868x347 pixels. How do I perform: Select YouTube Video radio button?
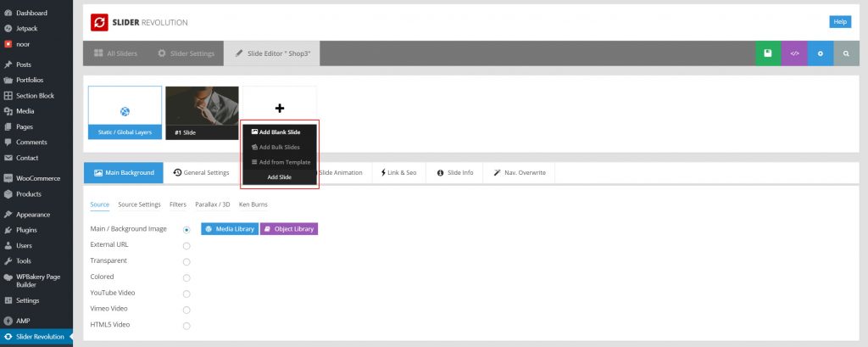coord(186,294)
